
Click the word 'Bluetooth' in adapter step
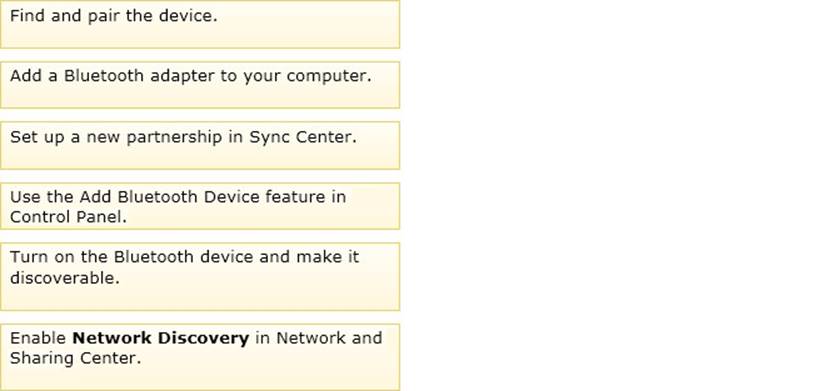(104, 76)
